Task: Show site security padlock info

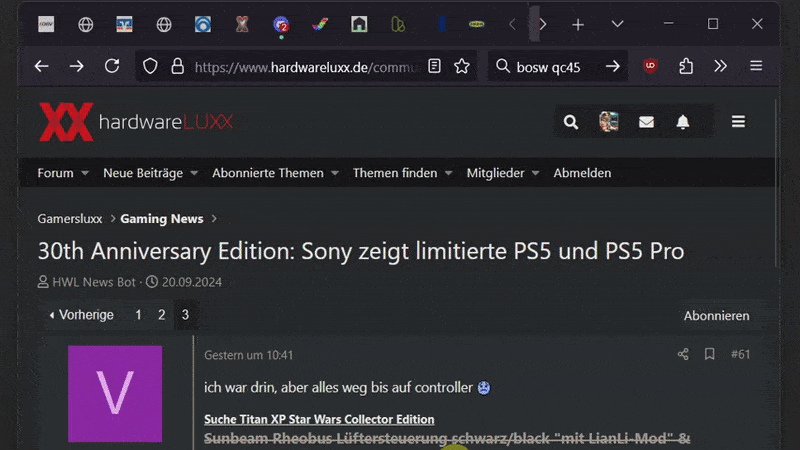Action: tap(178, 66)
